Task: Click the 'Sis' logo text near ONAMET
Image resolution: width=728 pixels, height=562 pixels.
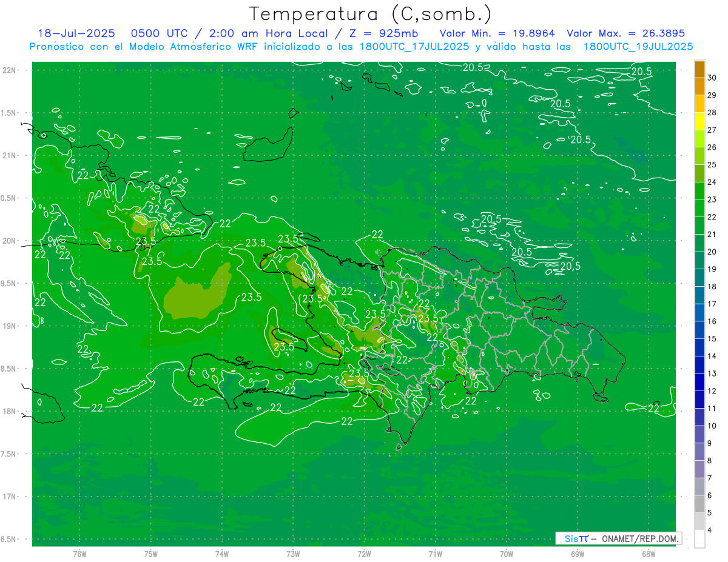Action: [x=571, y=538]
